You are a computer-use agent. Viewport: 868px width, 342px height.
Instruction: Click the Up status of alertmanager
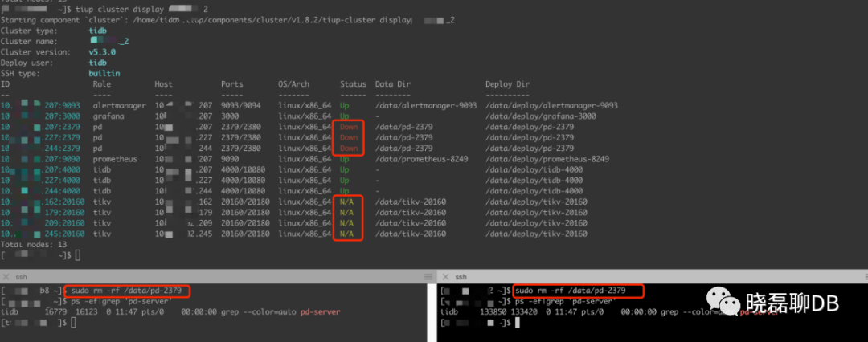tap(344, 105)
